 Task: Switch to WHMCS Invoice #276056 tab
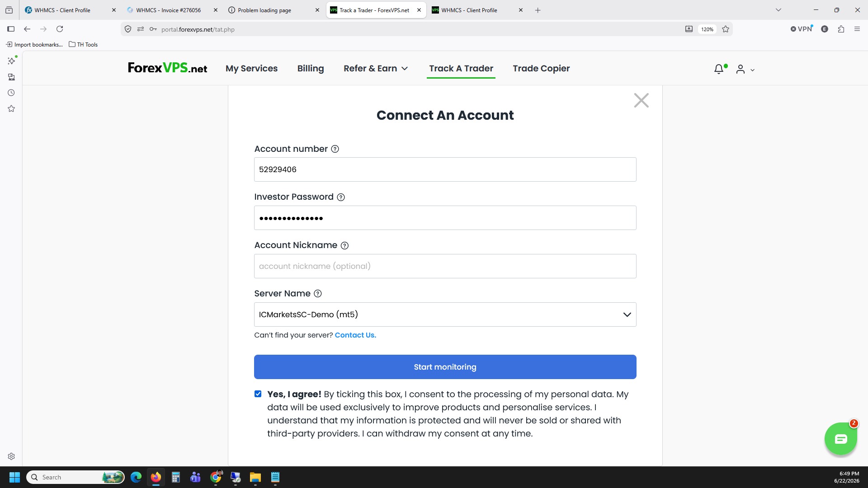(167, 10)
